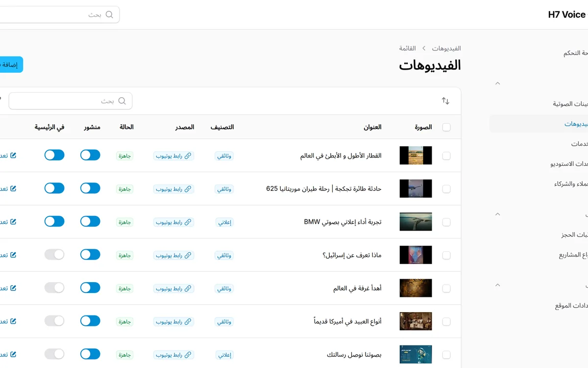588x368 pixels.
Task: Toggle منشور switch for ماذا تعرف عن إسرائيل
Action: pyautogui.click(x=90, y=254)
